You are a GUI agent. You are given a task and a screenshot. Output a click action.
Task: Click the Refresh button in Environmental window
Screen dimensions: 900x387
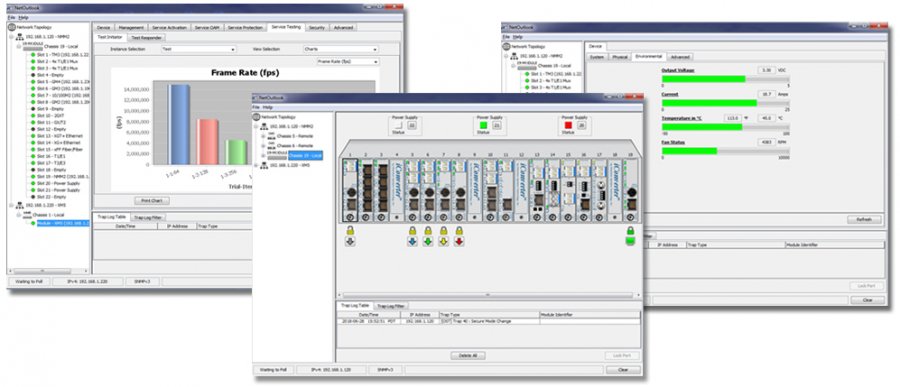pos(864,219)
